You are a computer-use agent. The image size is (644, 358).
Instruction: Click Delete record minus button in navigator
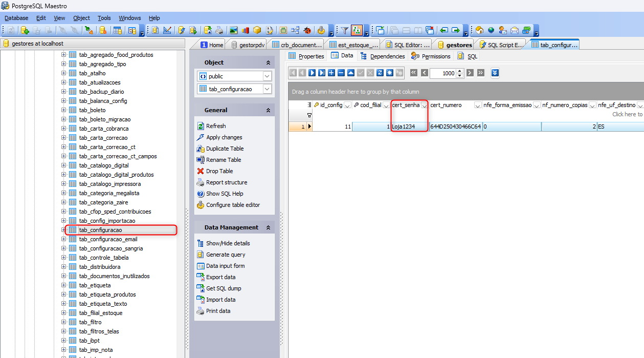tap(341, 73)
